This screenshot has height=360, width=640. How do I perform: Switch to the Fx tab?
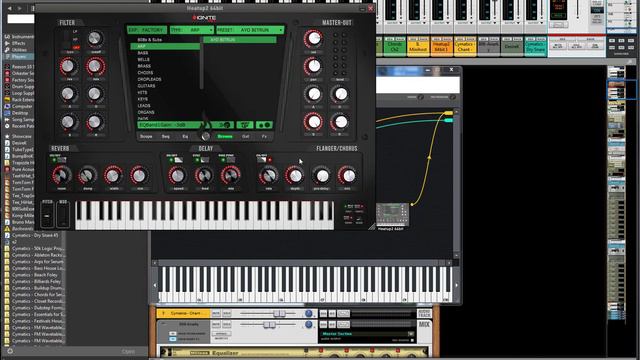coord(264,136)
